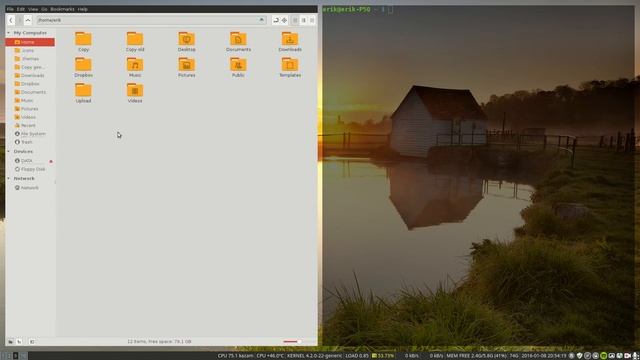Go up to the parent folder
This screenshot has width=640, height=360.
[28, 20]
